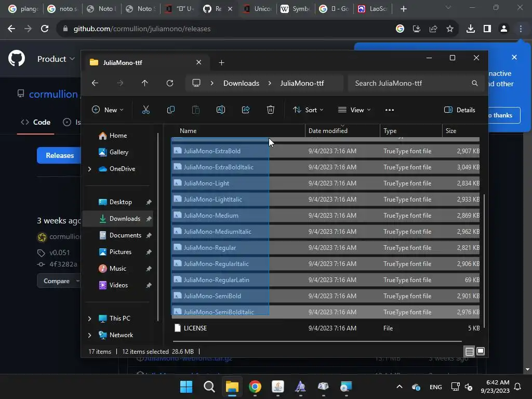Switch to the Symb Wikipedia browser tab
The image size is (532, 399).
295,9
